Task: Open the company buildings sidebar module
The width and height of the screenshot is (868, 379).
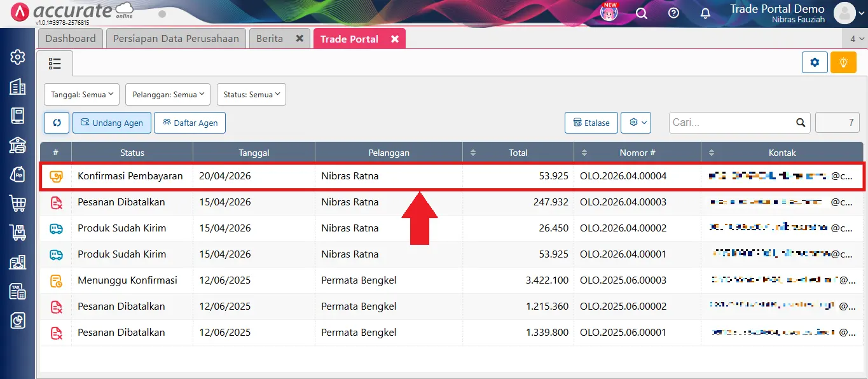Action: click(x=18, y=86)
